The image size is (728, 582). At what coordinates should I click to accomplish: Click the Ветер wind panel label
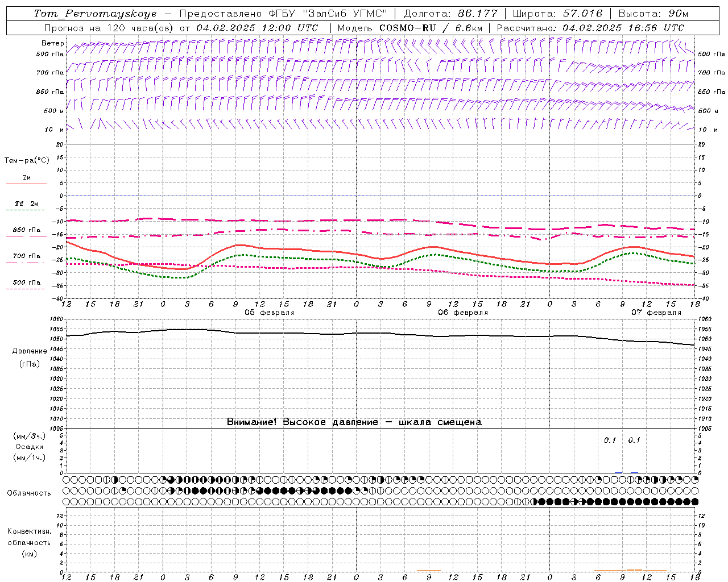(52, 43)
